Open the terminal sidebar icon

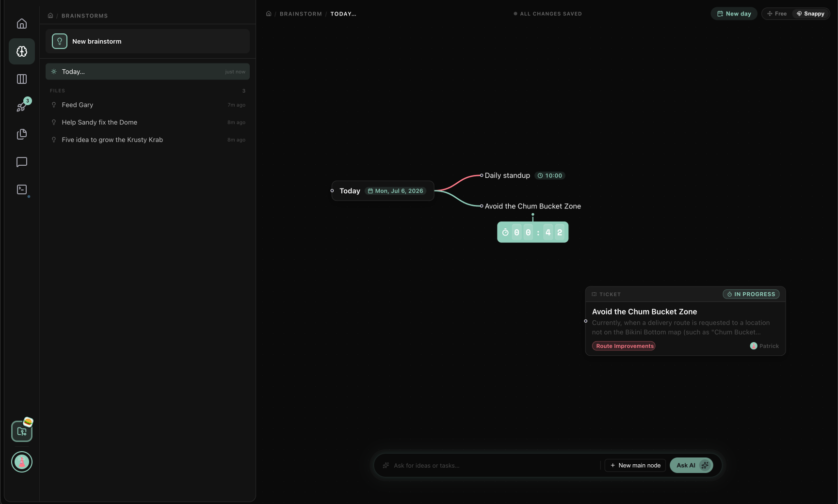[x=22, y=189]
